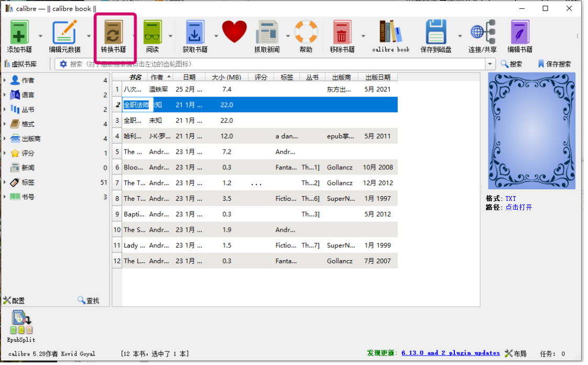Screen dimensions: 588x365
Task: Open dropdown arrow next to 阅读
Action: point(171,36)
